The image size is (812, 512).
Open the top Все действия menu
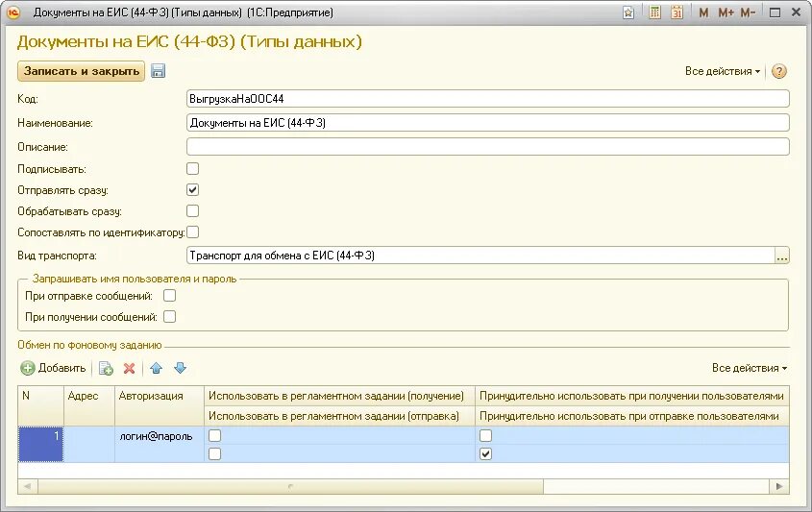tap(723, 71)
